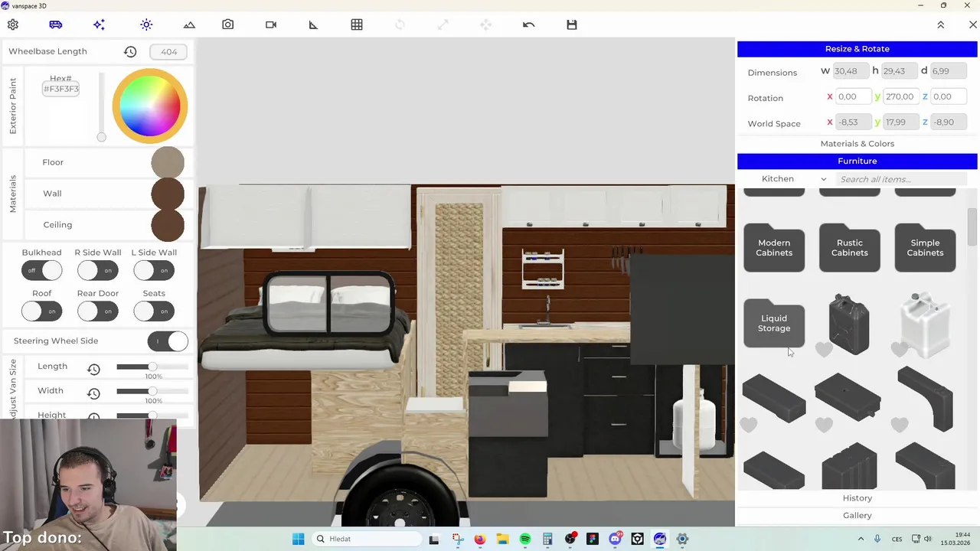The height and width of the screenshot is (551, 980).
Task: Click the Floor material swatch
Action: pyautogui.click(x=168, y=162)
